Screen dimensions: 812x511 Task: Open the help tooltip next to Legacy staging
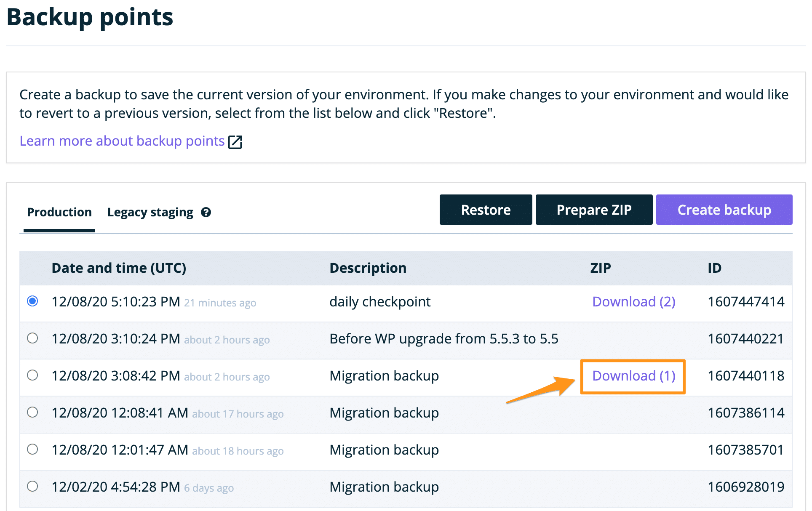point(206,212)
